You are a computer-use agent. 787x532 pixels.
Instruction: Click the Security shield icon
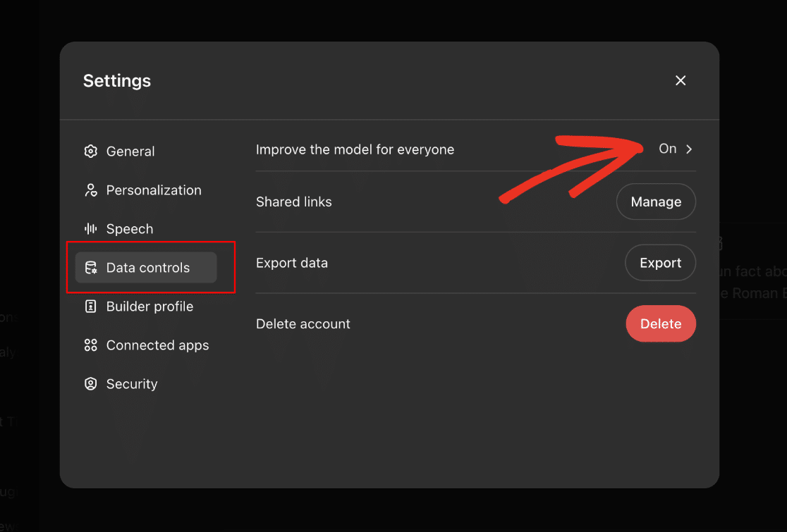point(90,384)
